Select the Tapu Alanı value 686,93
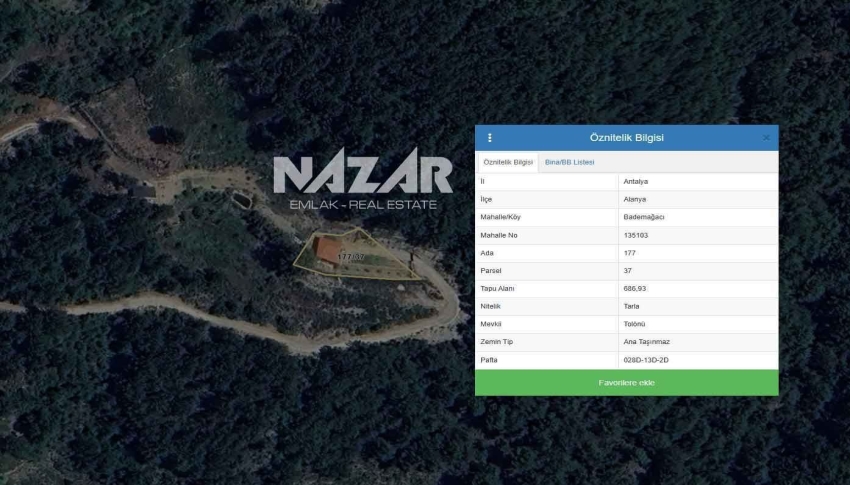The width and height of the screenshot is (850, 485). click(634, 288)
